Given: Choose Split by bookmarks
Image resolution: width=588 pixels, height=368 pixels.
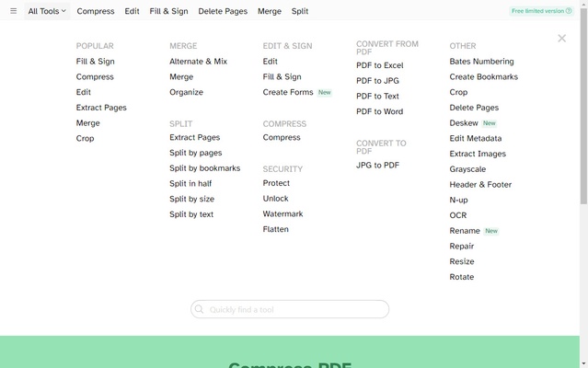Looking at the screenshot, I should pos(204,168).
